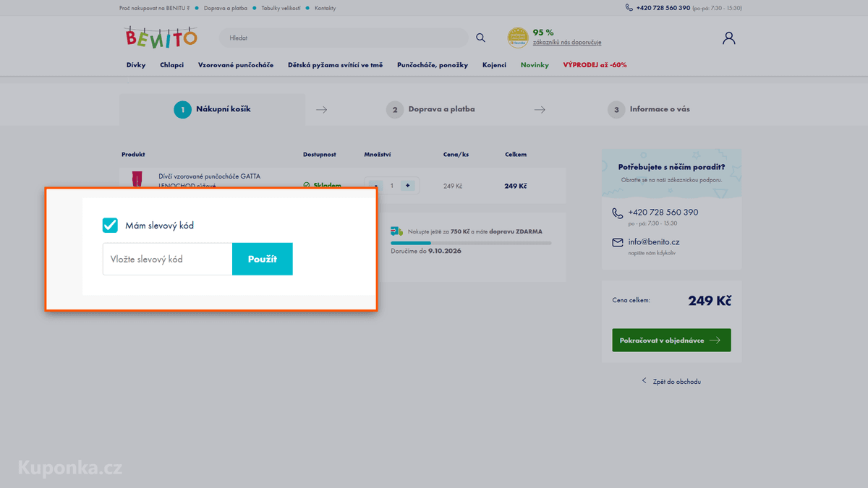Image resolution: width=868 pixels, height=488 pixels.
Task: Click the free shipping progress bar
Action: pyautogui.click(x=471, y=243)
